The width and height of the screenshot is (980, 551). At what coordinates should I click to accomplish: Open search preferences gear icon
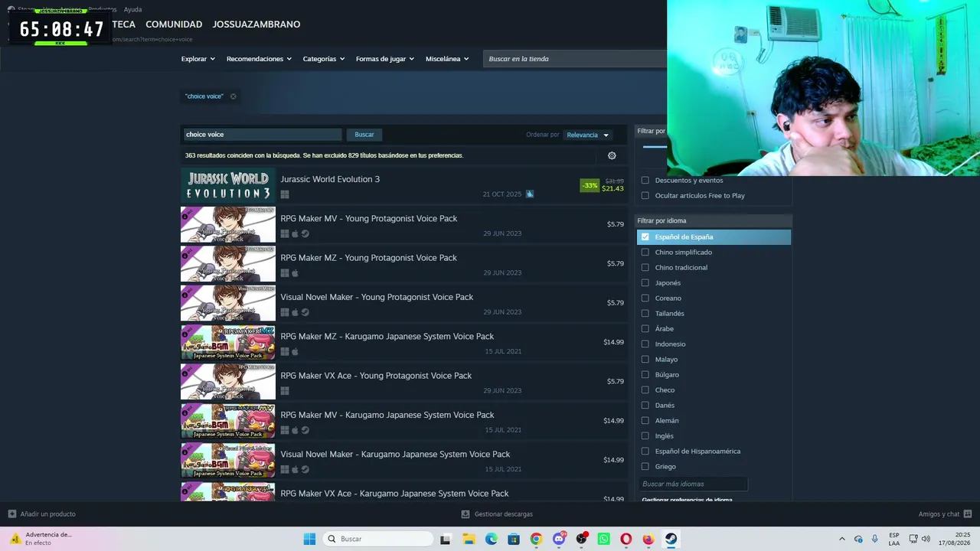pos(612,155)
